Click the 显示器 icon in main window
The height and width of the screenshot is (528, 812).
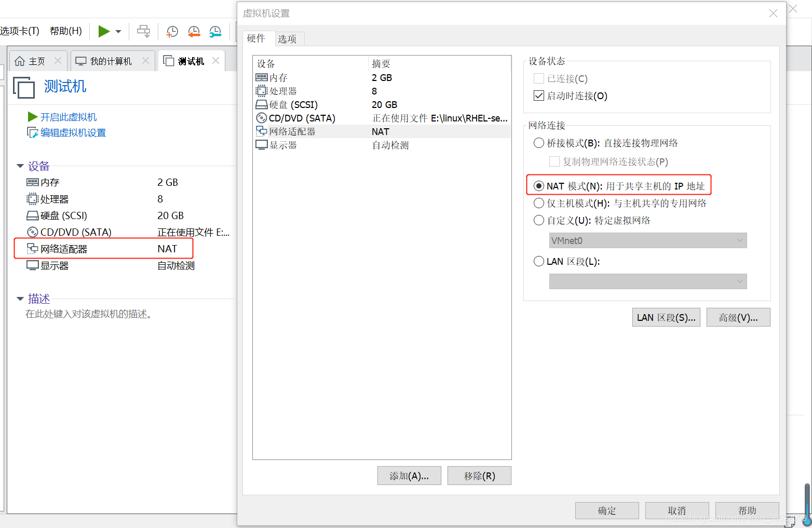click(x=32, y=265)
